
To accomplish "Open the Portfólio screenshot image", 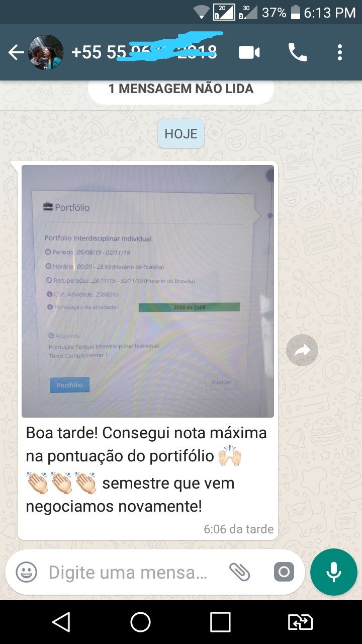I will tap(148, 291).
